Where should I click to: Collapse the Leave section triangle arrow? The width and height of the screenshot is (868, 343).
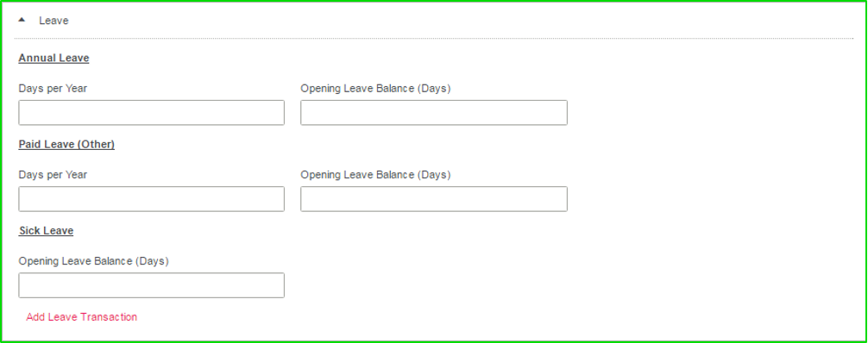point(22,20)
